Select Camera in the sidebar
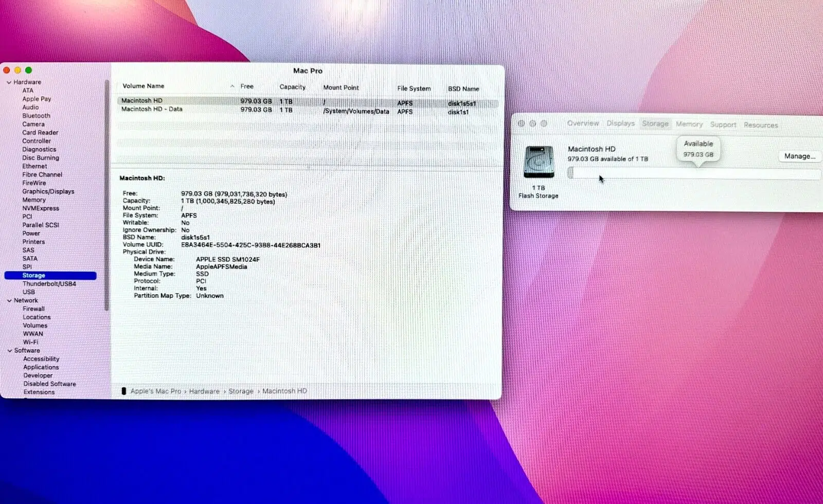 (33, 124)
